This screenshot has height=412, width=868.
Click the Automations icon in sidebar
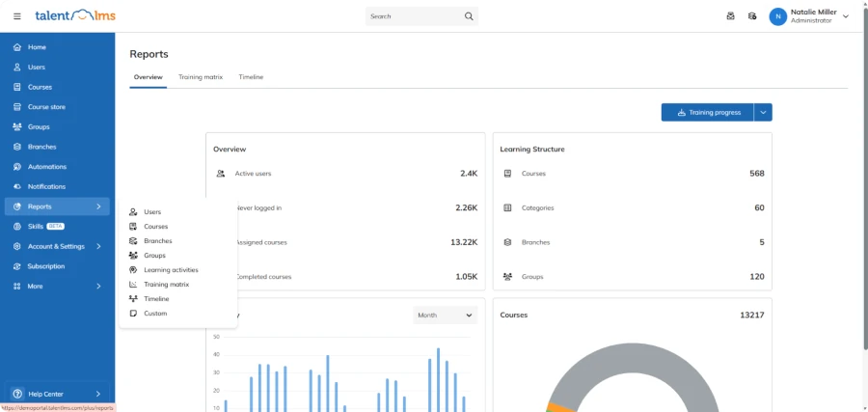(17, 167)
